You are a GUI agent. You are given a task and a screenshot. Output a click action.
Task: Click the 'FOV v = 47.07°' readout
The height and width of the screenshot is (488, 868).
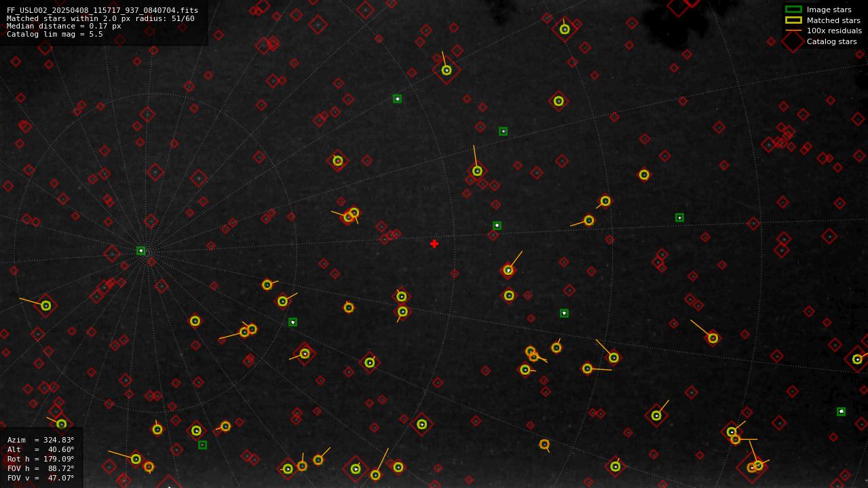(41, 478)
